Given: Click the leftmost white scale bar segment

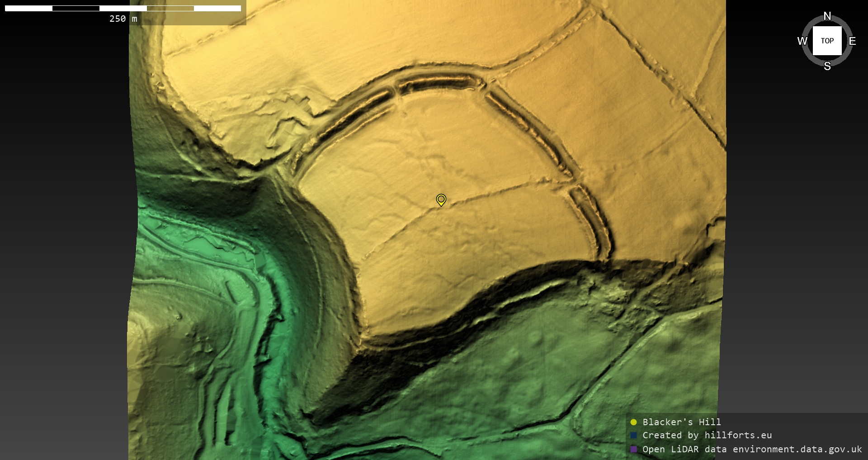Looking at the screenshot, I should 28,8.
